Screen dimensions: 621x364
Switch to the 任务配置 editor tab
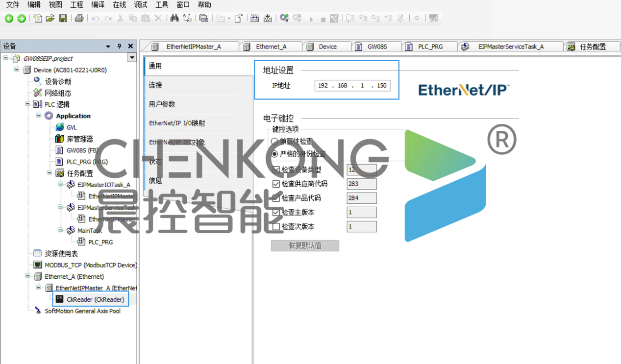pos(592,47)
